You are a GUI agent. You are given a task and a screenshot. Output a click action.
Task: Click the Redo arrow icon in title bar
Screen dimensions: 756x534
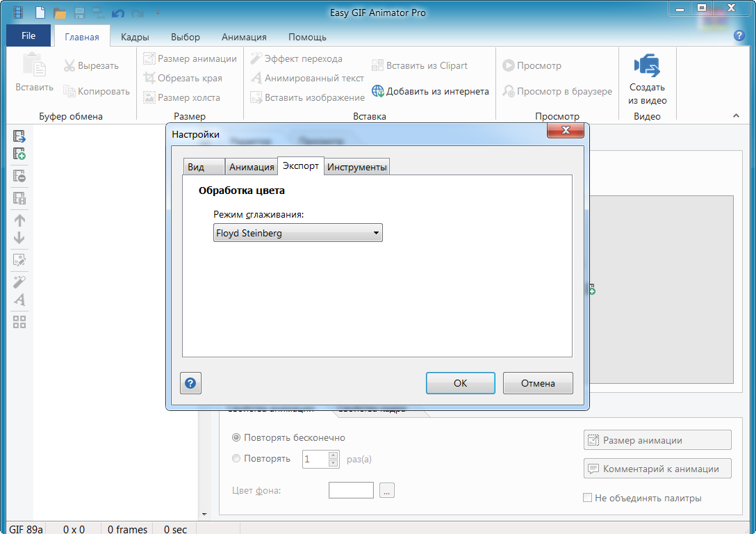pos(138,13)
